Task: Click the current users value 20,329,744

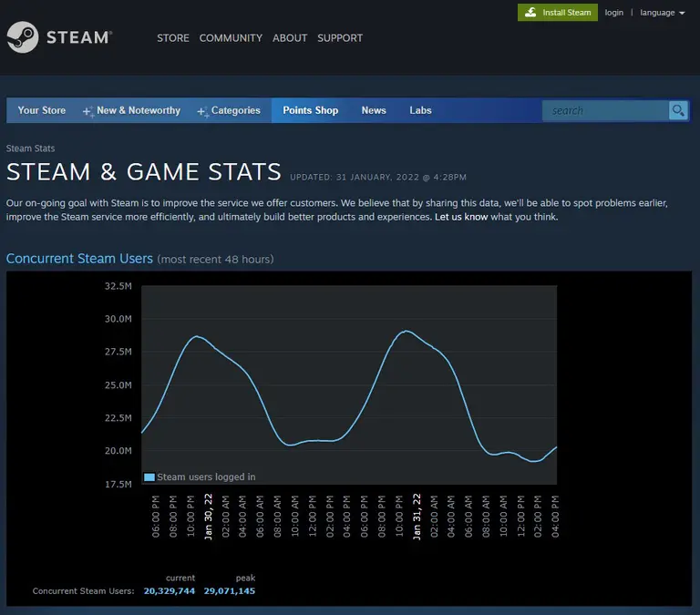Action: [x=170, y=591]
